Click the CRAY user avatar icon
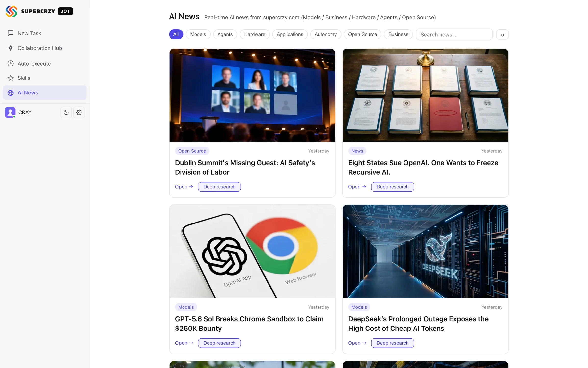 click(10, 112)
